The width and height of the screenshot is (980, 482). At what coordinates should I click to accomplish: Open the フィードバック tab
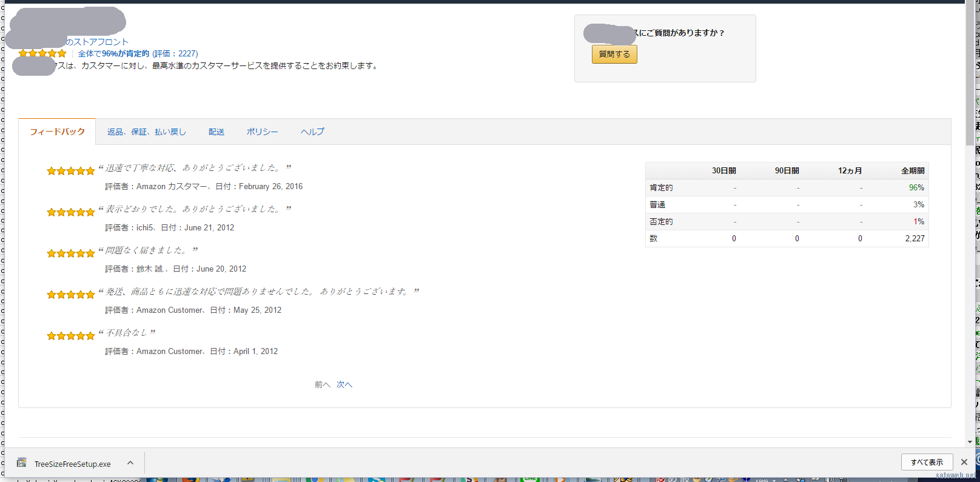click(x=57, y=132)
